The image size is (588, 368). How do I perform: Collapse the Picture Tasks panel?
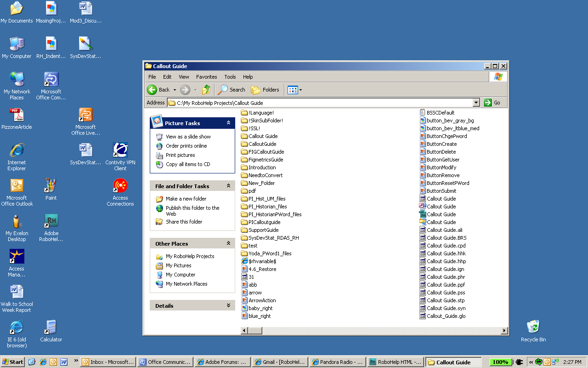(x=228, y=123)
